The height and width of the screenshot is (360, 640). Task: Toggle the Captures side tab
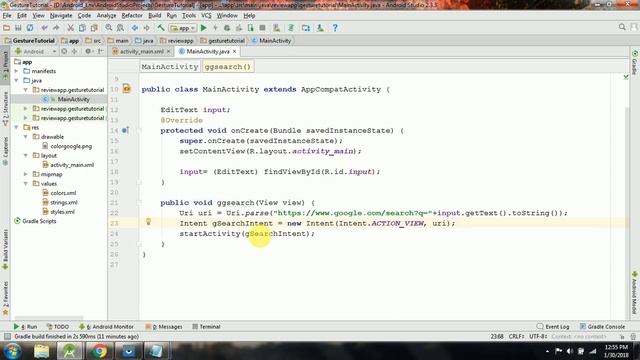(5, 151)
